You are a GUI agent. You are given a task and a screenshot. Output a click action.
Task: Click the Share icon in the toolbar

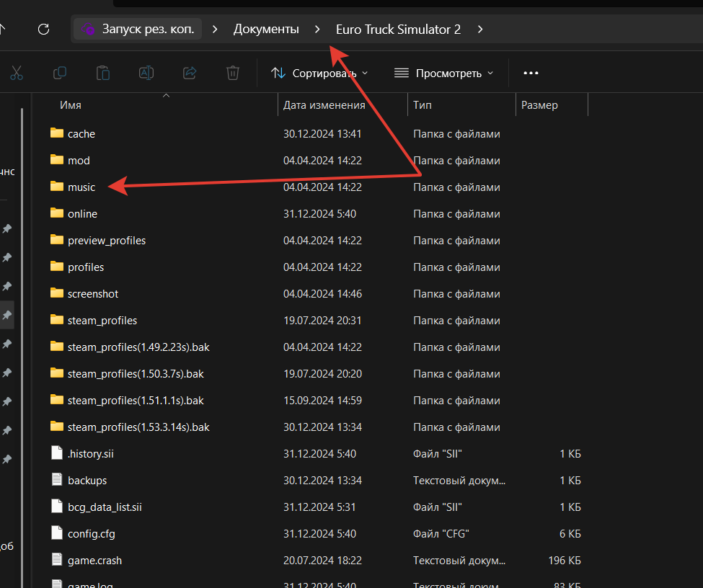point(190,73)
